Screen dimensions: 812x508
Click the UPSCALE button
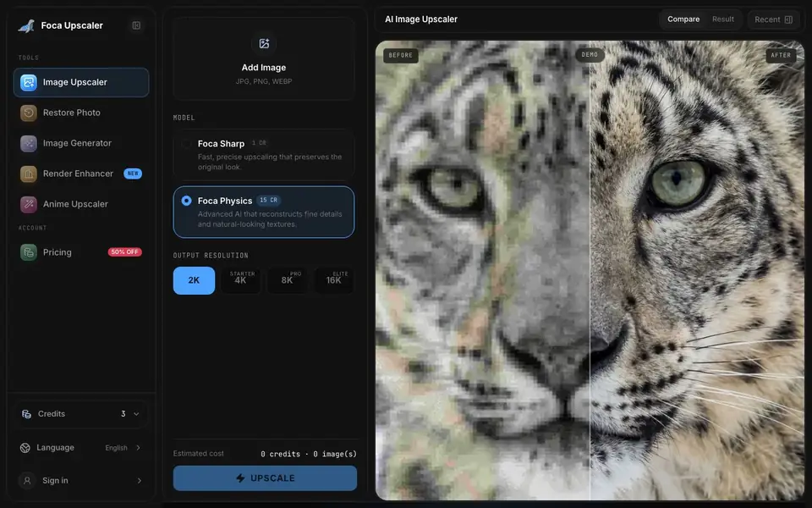265,478
